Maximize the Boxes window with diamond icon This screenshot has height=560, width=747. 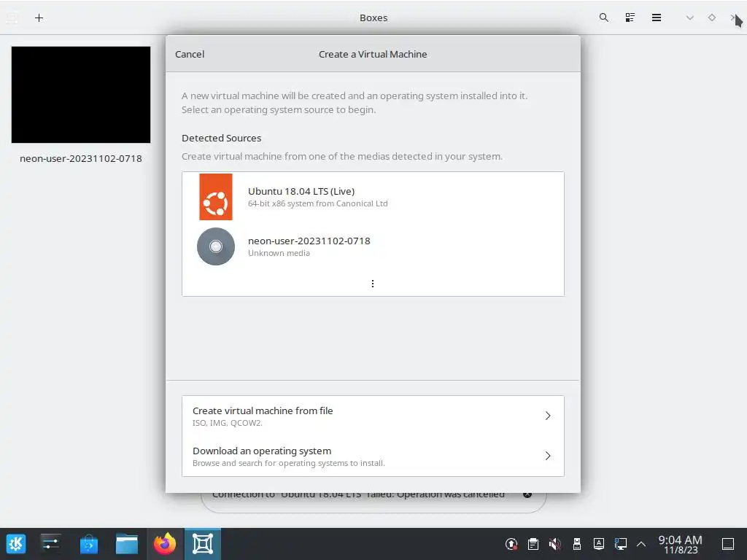(712, 17)
